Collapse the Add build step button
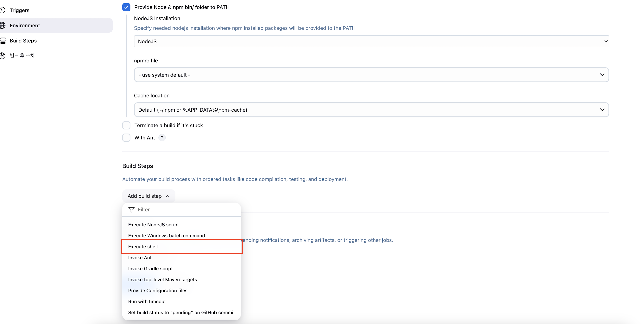Image resolution: width=644 pixels, height=324 pixels. pyautogui.click(x=148, y=196)
